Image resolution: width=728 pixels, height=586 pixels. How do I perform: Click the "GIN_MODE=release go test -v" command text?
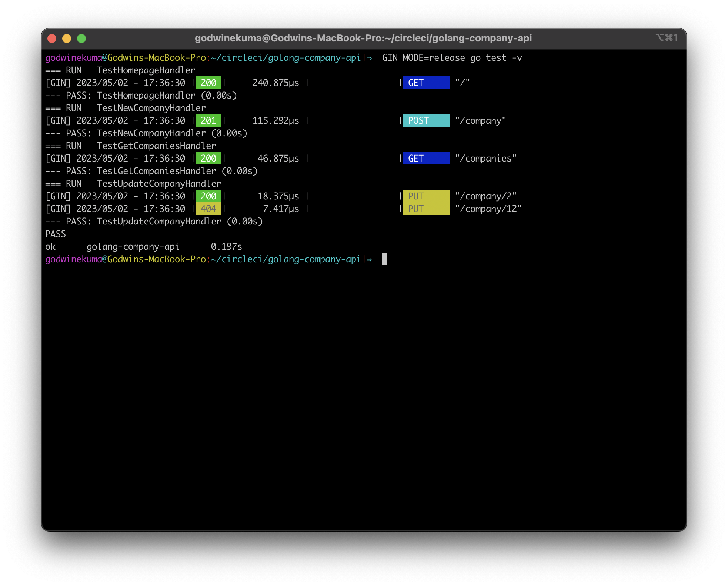[452, 58]
